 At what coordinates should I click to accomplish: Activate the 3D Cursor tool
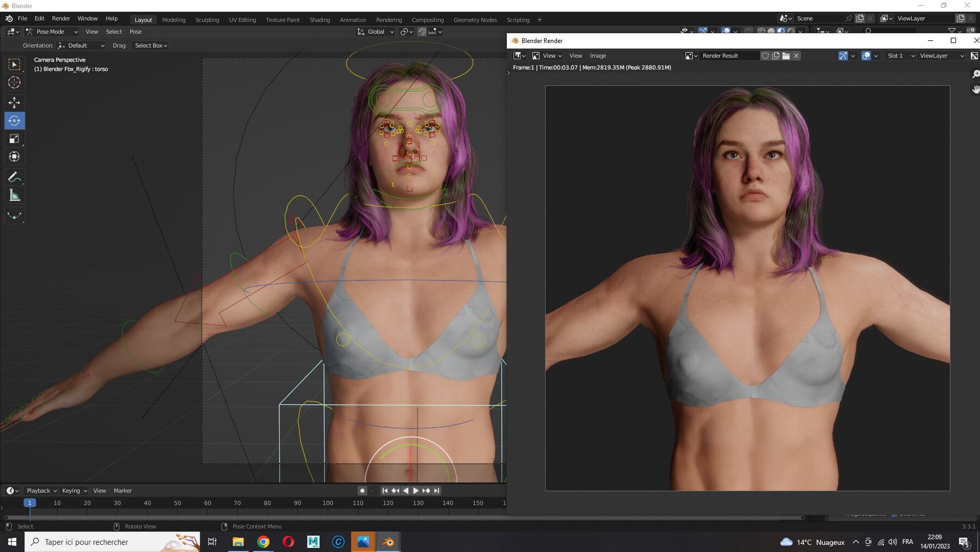(x=15, y=82)
